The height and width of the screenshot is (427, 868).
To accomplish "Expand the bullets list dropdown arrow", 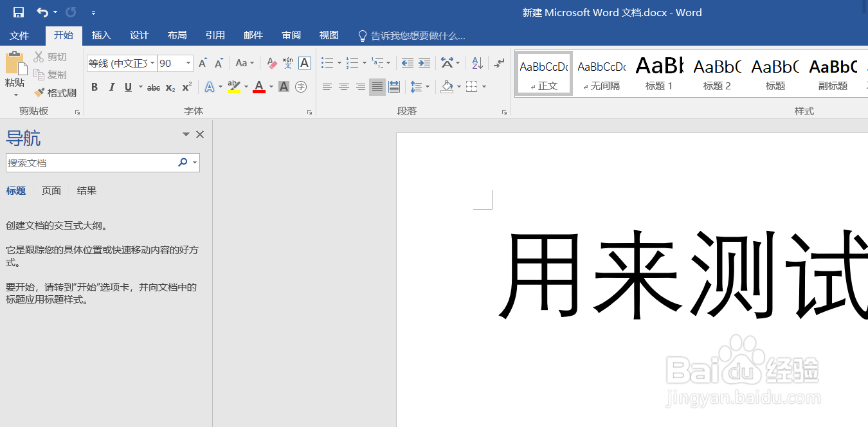I will [339, 63].
